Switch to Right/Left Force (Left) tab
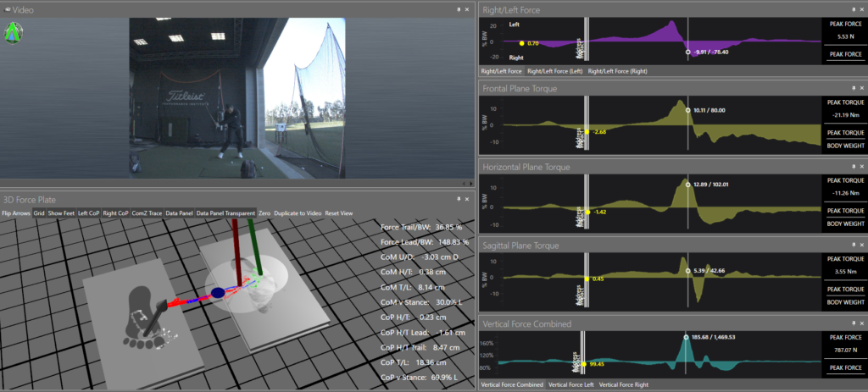Image resolution: width=868 pixels, height=392 pixels. [x=555, y=71]
